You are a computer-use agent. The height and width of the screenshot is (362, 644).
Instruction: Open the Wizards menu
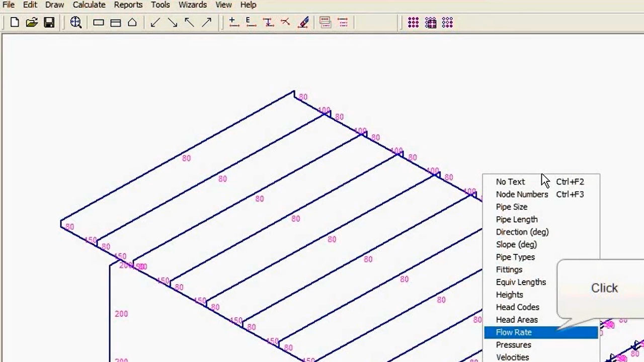pyautogui.click(x=193, y=5)
